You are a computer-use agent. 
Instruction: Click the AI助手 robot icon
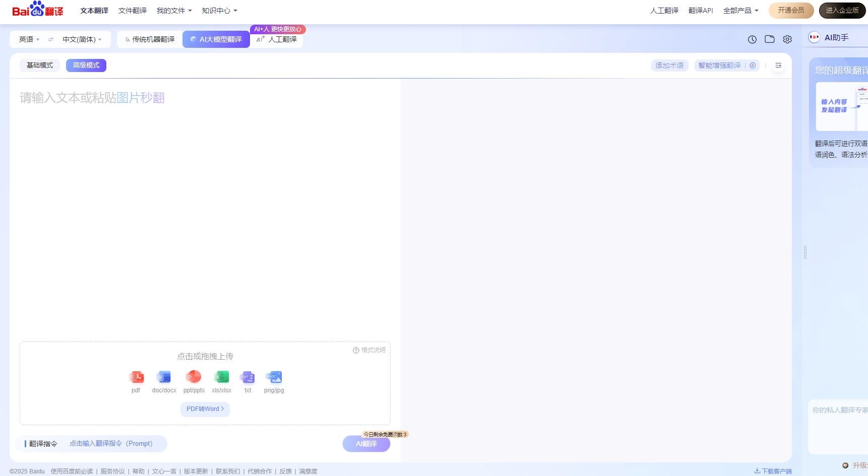[x=814, y=37]
